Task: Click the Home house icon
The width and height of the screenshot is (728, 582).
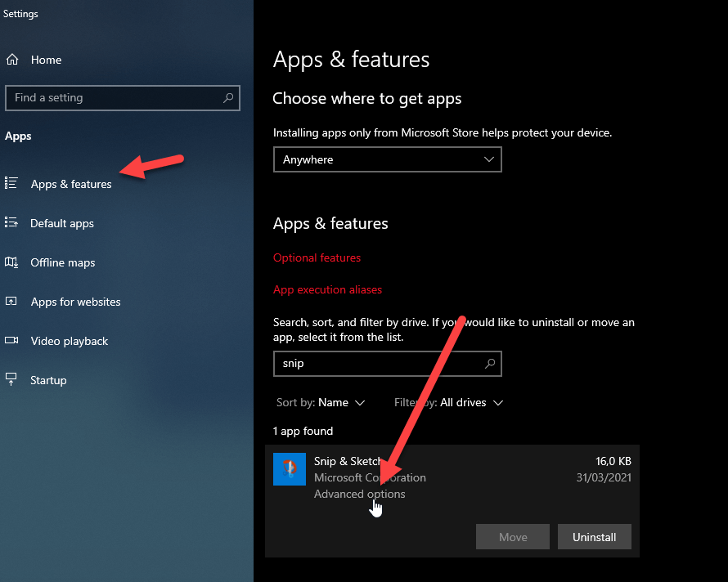Action: coord(12,60)
